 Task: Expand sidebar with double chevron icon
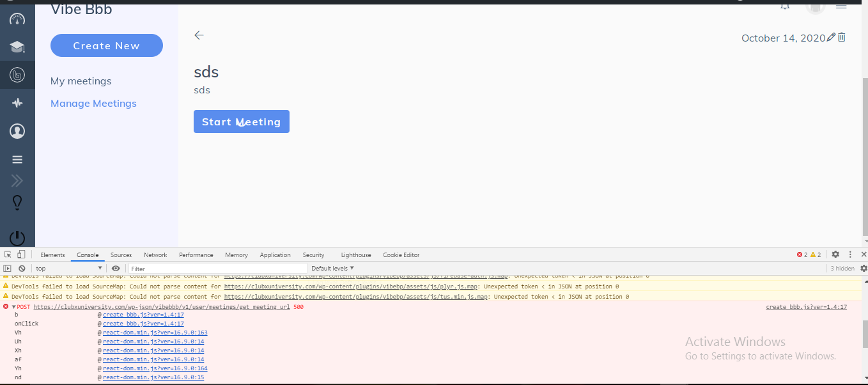pyautogui.click(x=17, y=181)
